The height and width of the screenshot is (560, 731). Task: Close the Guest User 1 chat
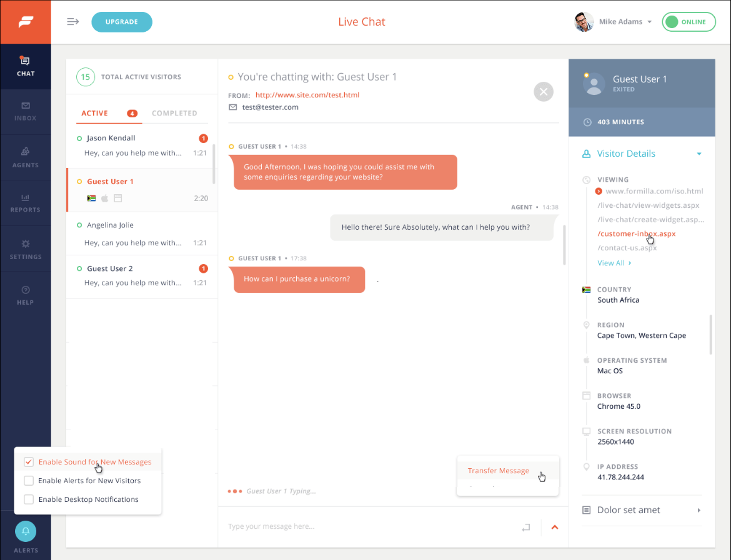point(544,92)
